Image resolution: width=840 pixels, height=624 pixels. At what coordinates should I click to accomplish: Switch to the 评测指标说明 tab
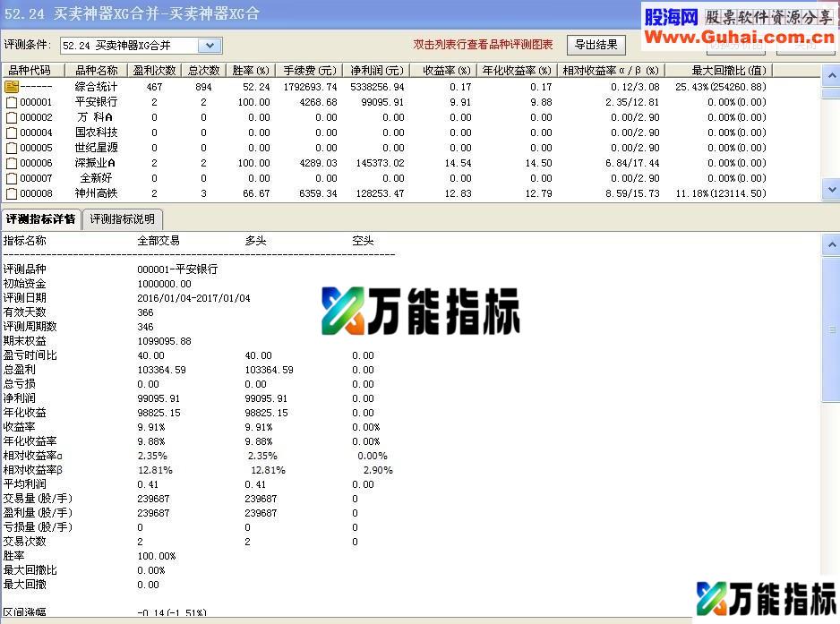pos(123,218)
